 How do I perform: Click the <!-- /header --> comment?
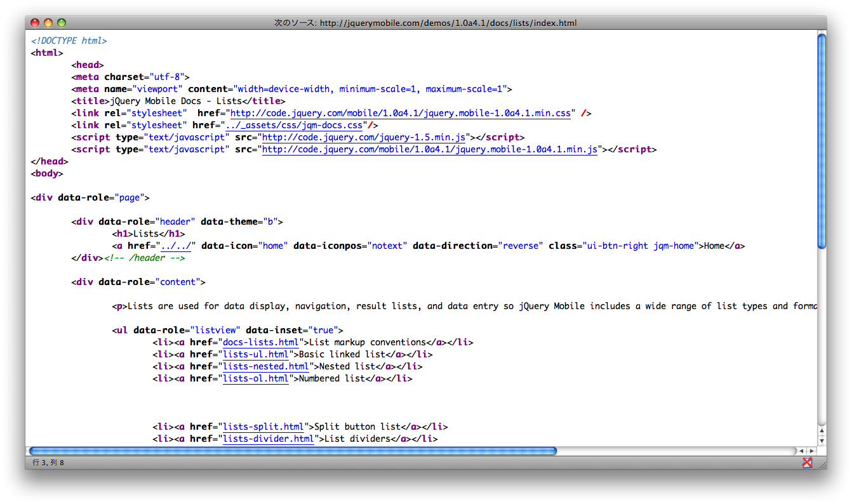[145, 258]
